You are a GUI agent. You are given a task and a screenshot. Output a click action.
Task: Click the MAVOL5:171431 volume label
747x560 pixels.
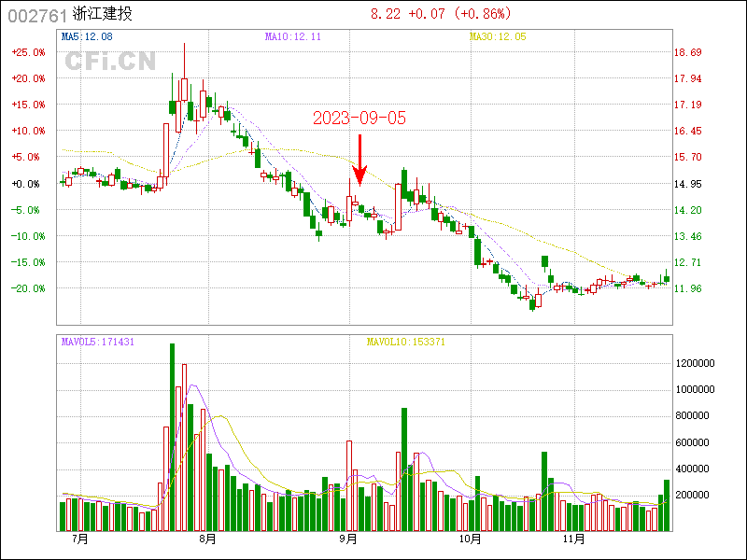click(x=98, y=342)
